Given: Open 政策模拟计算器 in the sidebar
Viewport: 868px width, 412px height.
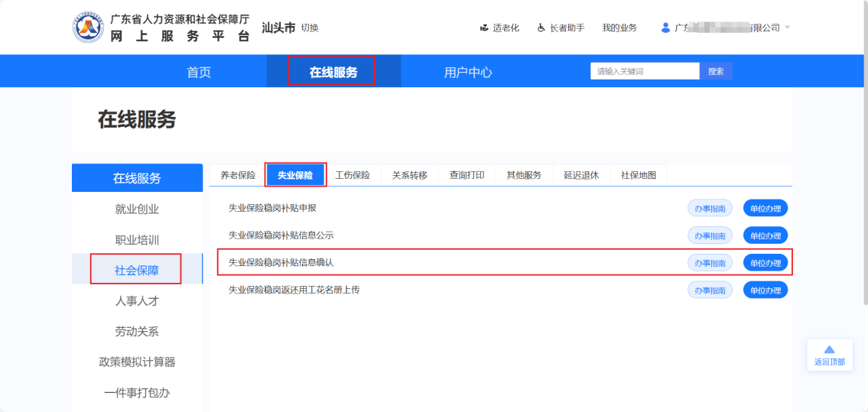Looking at the screenshot, I should click(137, 362).
